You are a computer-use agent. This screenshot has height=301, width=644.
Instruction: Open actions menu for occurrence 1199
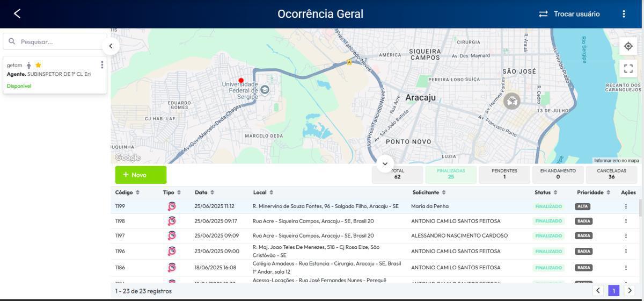pos(626,206)
